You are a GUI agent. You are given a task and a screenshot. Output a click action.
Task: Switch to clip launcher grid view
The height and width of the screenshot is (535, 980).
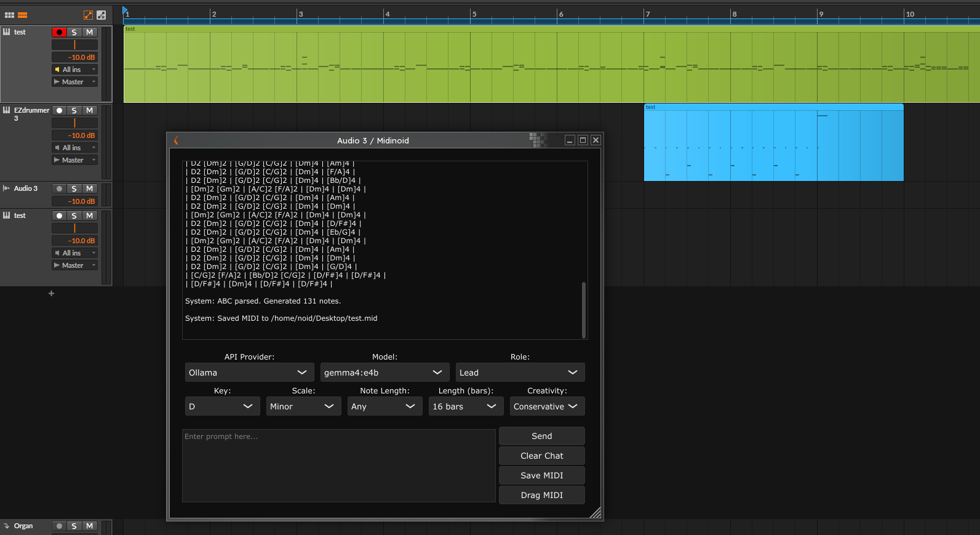9,15
